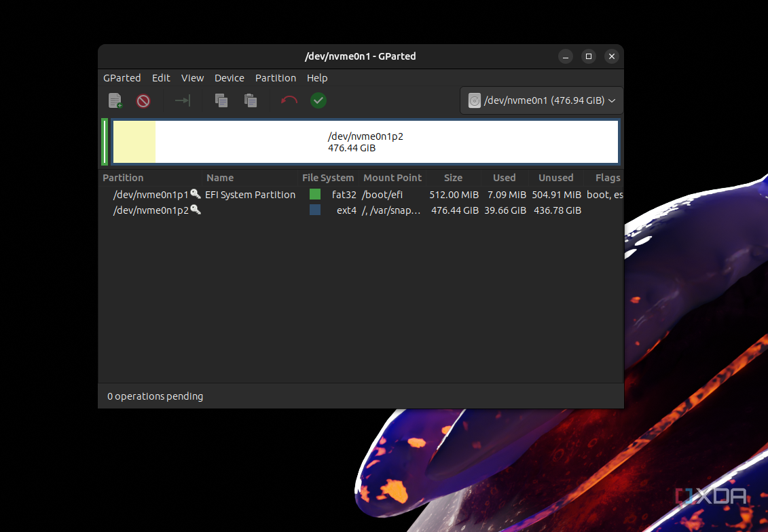Click the 504.91 MiB unused cell

point(556,194)
